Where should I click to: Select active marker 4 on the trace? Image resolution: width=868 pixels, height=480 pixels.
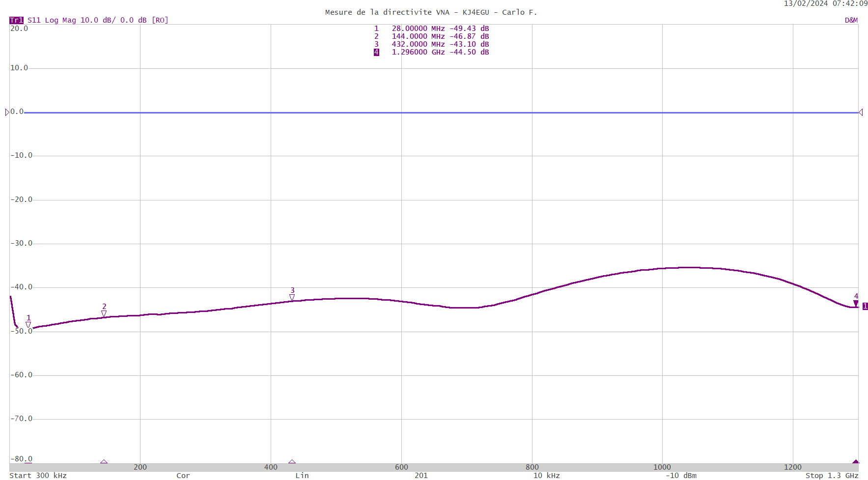pos(856,304)
